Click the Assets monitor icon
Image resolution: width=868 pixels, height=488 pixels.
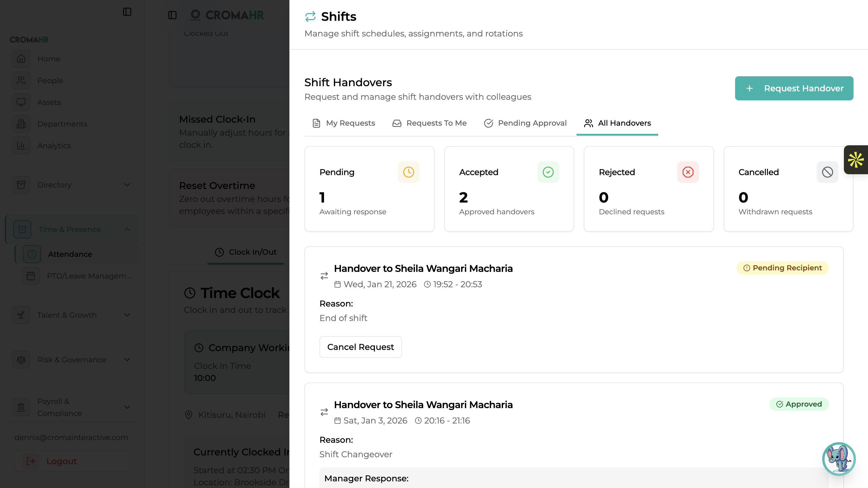click(x=21, y=102)
